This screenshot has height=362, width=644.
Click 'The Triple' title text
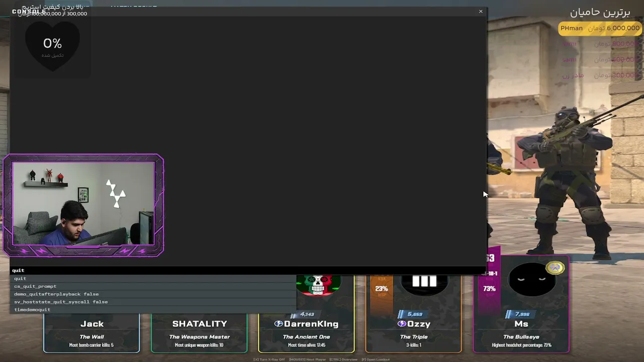coord(414,337)
